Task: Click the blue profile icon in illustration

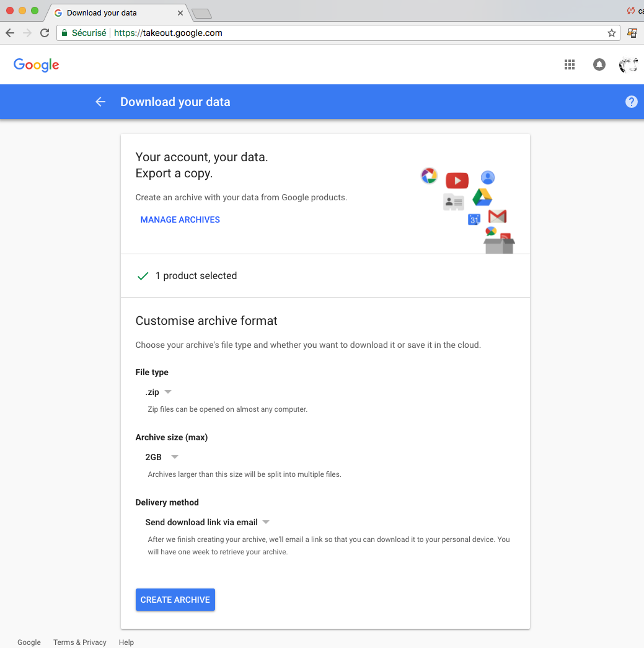Action: tap(488, 178)
